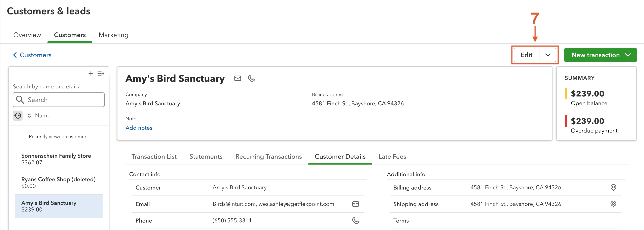Click the Edit button

point(526,55)
